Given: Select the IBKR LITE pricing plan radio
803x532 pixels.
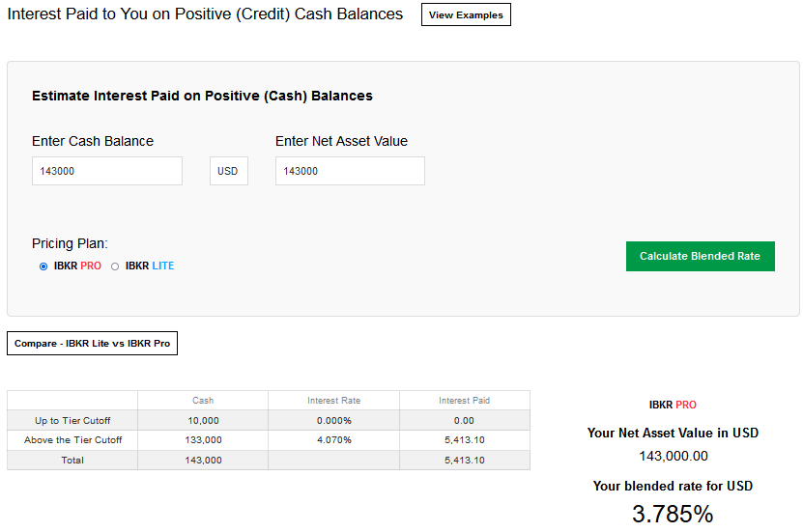Looking at the screenshot, I should click(x=115, y=266).
